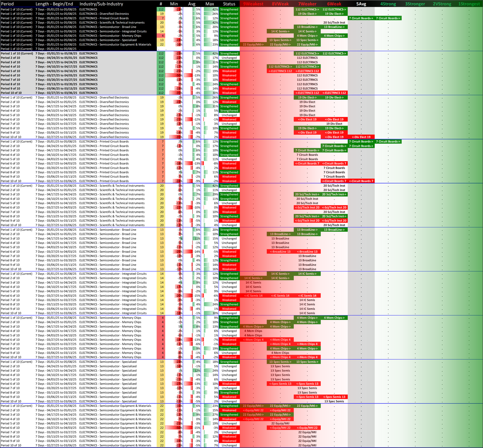The image size is (483, 448).
Task: Click the Avg column header
Action: (192, 4)
